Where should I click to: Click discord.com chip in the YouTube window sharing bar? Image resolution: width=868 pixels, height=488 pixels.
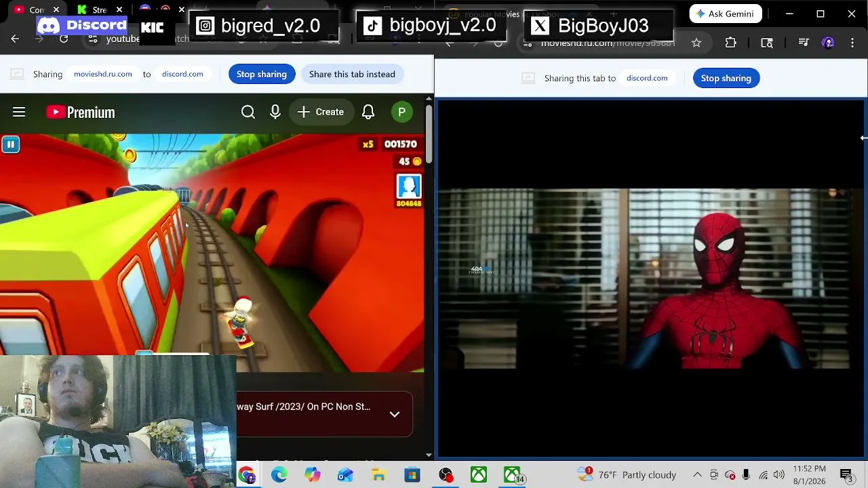click(x=182, y=74)
